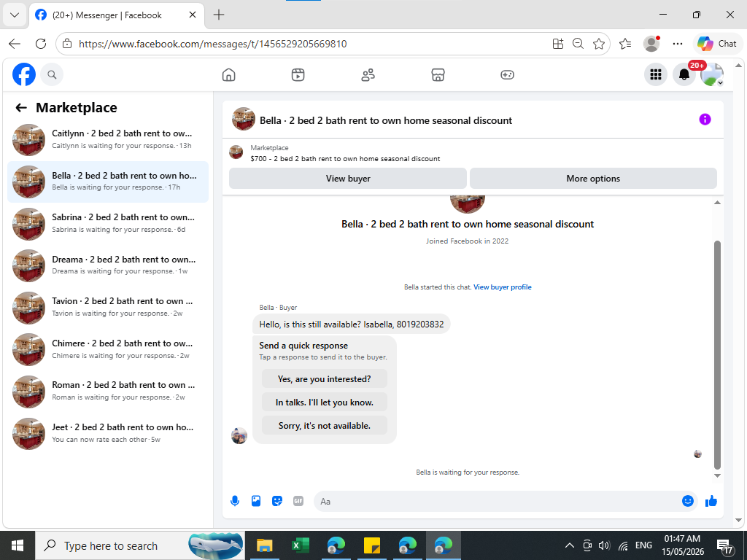Screen dimensions: 747x560
Task: Click the chat scroll-down arrow
Action: coord(718,475)
